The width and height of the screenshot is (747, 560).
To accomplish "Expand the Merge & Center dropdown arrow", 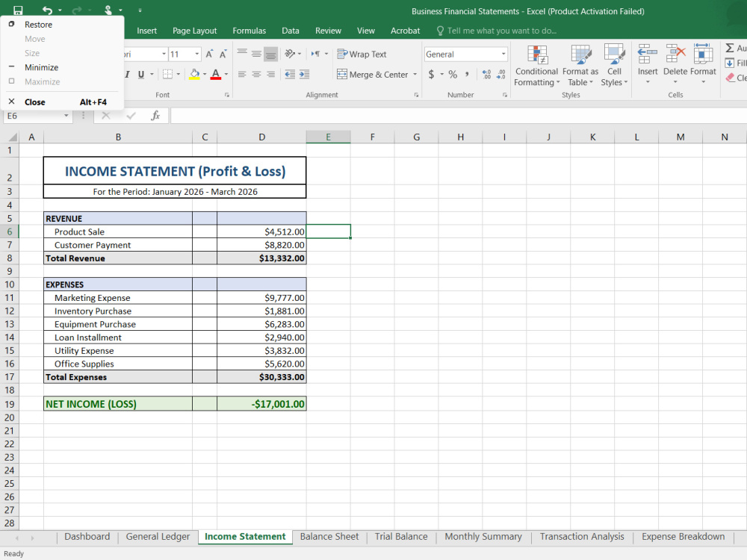I will pos(415,74).
